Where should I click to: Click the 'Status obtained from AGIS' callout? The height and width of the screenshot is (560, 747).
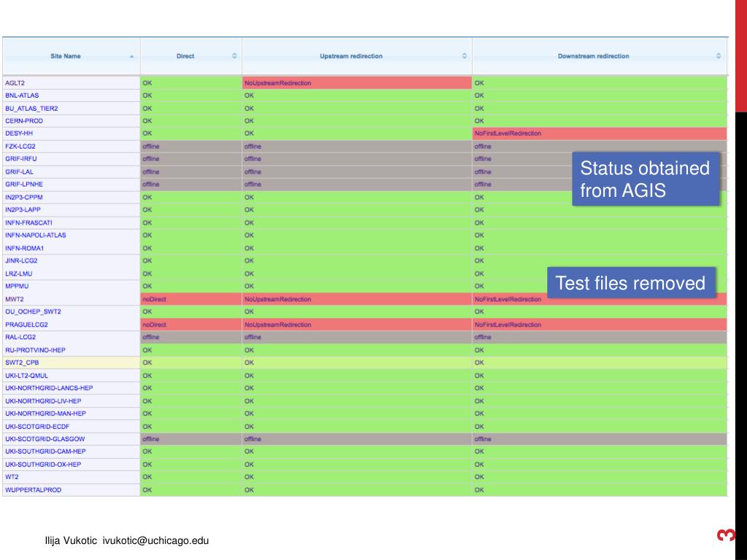[x=646, y=179]
